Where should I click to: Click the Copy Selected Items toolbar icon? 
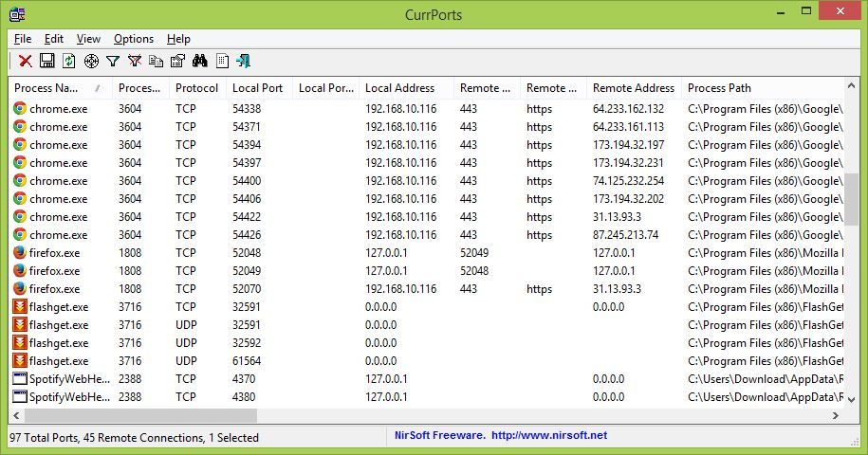coord(157,61)
